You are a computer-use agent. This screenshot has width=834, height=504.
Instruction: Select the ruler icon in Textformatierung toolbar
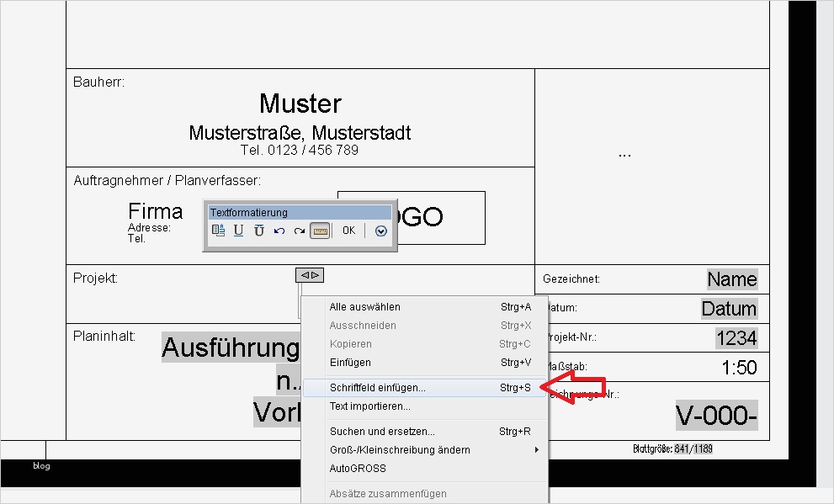click(321, 230)
